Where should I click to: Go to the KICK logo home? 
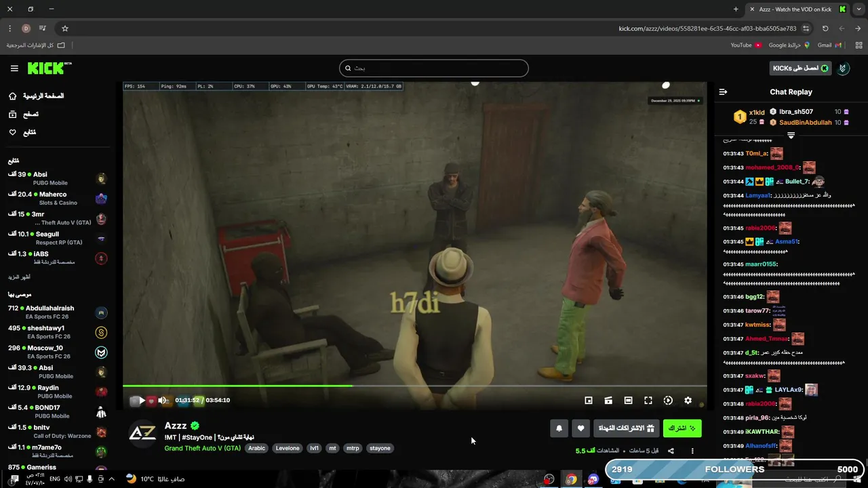coord(50,68)
